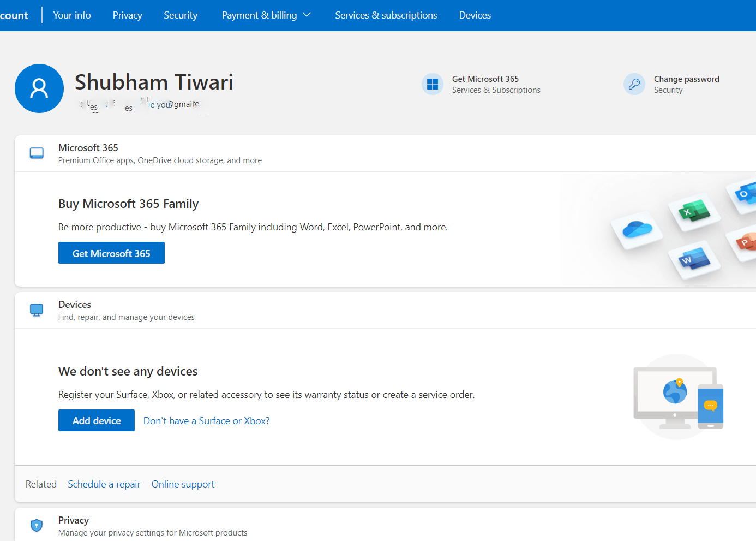Open the Devices navigation tab

[475, 15]
